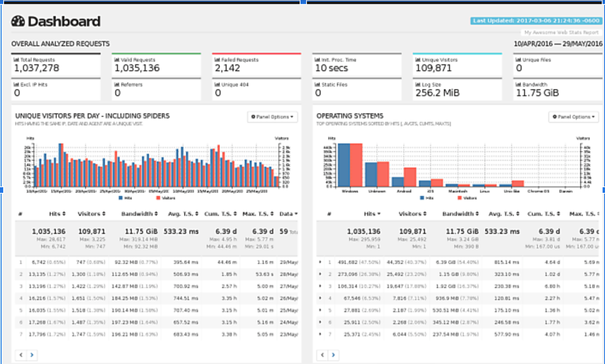The height and width of the screenshot is (364, 605).
Task: Sort Operating Systems table by Bandwidth column
Action: [461, 214]
